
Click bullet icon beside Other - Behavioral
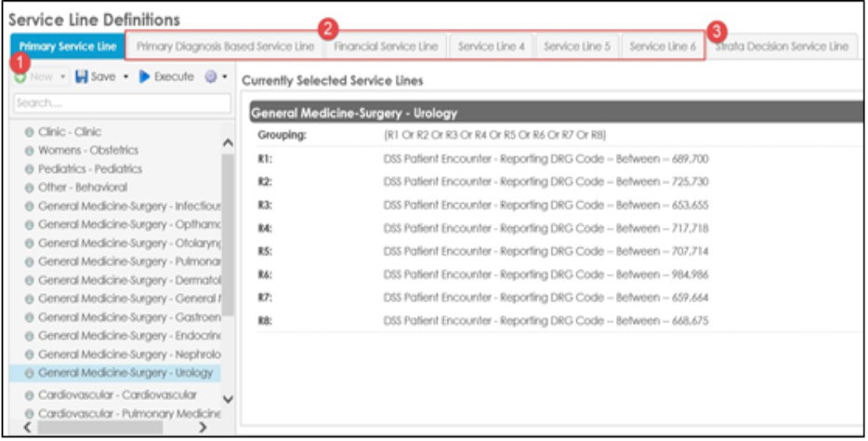(x=30, y=188)
